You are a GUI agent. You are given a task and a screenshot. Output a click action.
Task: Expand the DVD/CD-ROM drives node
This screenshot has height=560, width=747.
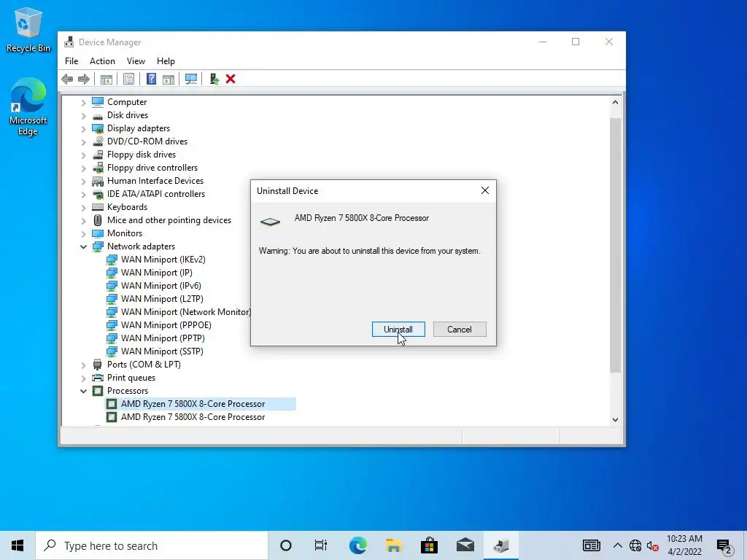click(x=83, y=142)
